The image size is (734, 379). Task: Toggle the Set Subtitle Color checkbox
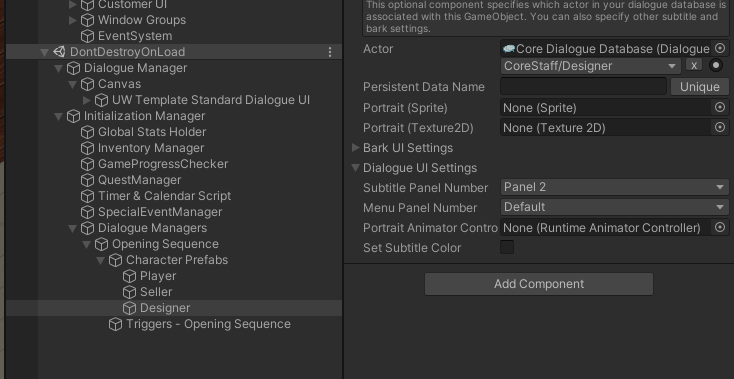point(507,247)
